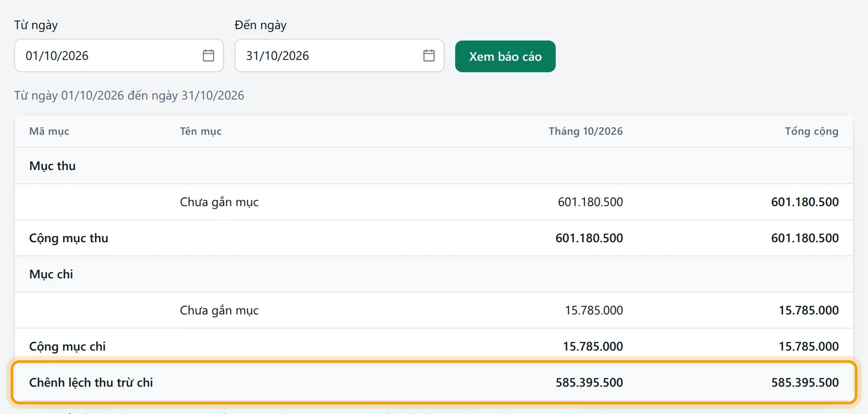Click the Mục thu section row
This screenshot has width=868, height=414.
(434, 166)
